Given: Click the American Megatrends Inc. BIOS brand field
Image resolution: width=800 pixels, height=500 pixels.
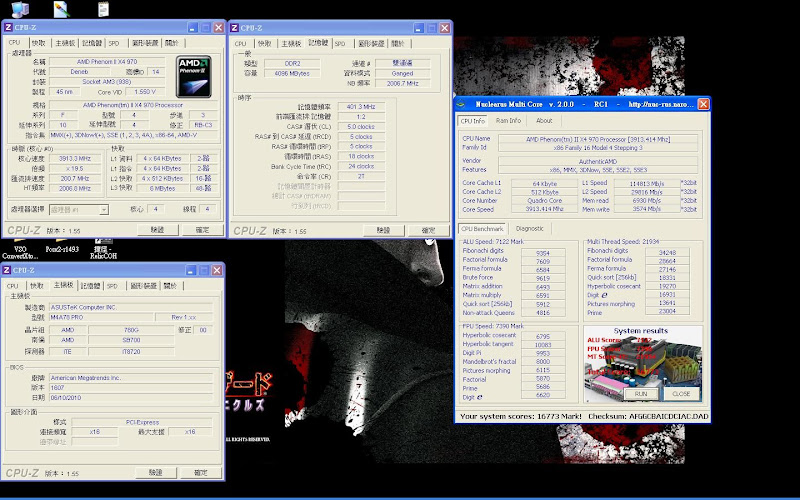Looking at the screenshot, I should (x=131, y=378).
